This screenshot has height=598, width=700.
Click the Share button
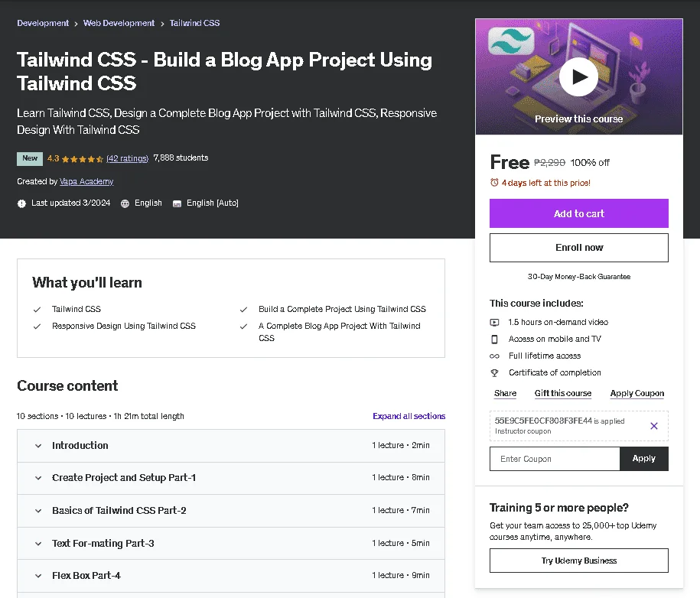[506, 393]
